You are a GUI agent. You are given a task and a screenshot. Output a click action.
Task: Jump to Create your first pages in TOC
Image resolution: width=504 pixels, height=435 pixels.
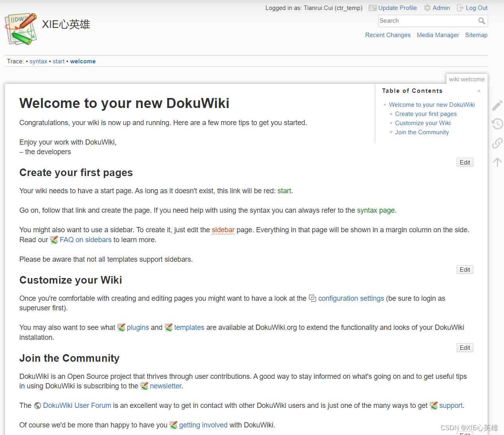(x=426, y=114)
